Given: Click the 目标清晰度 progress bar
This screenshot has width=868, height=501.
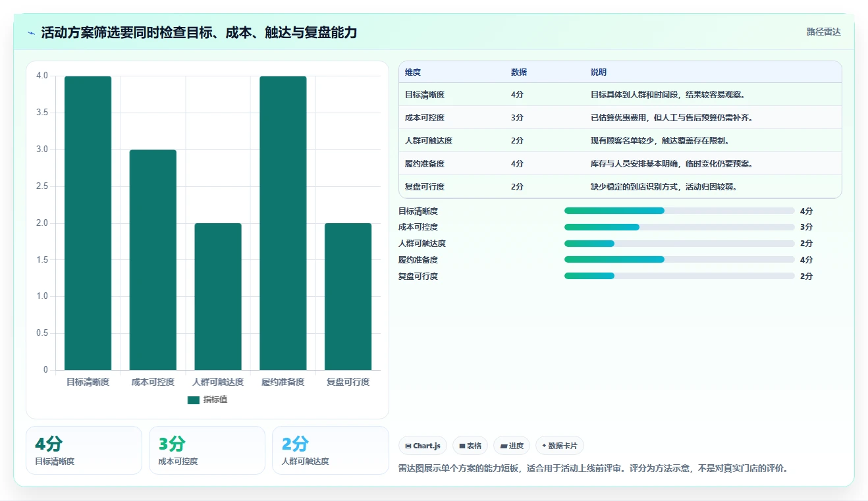Looking at the screenshot, I should point(680,211).
